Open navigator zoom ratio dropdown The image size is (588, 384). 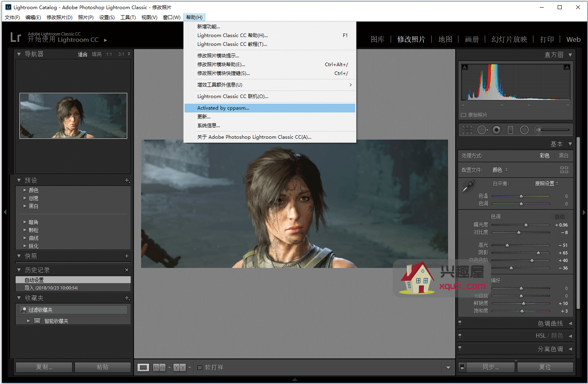pyautogui.click(x=129, y=54)
